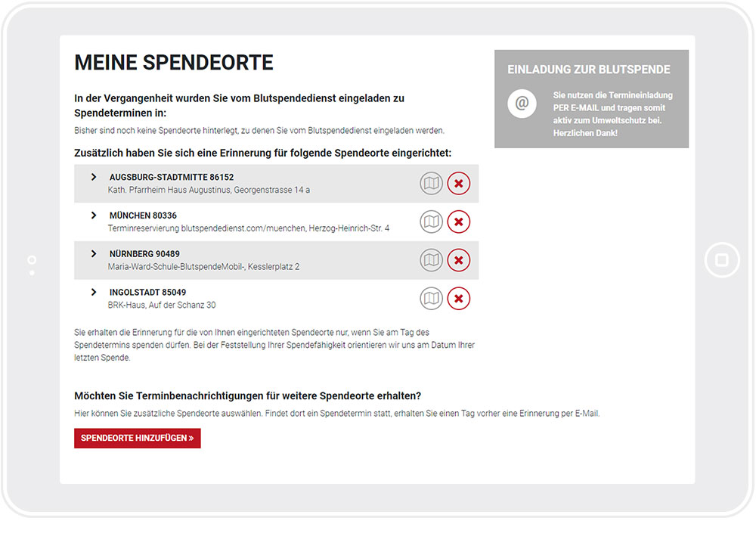
Task: Select AUGSBURG-STADTMITTE 86152 title
Action: tap(172, 178)
